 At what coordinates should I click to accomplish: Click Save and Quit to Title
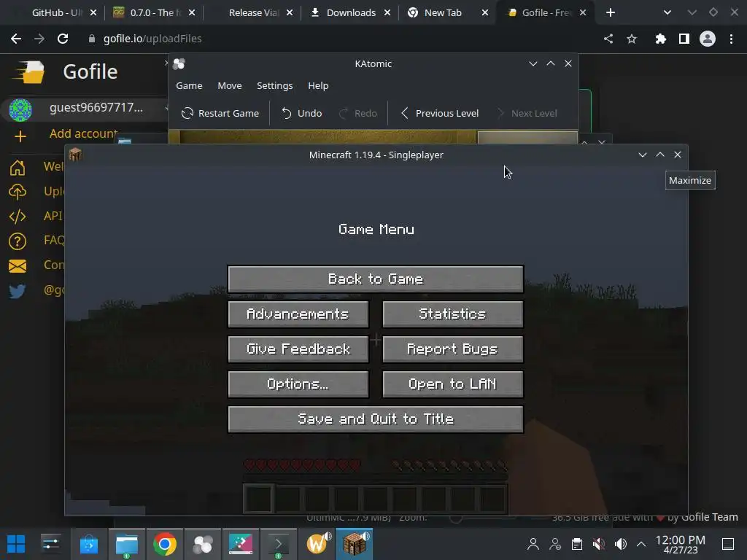(376, 419)
